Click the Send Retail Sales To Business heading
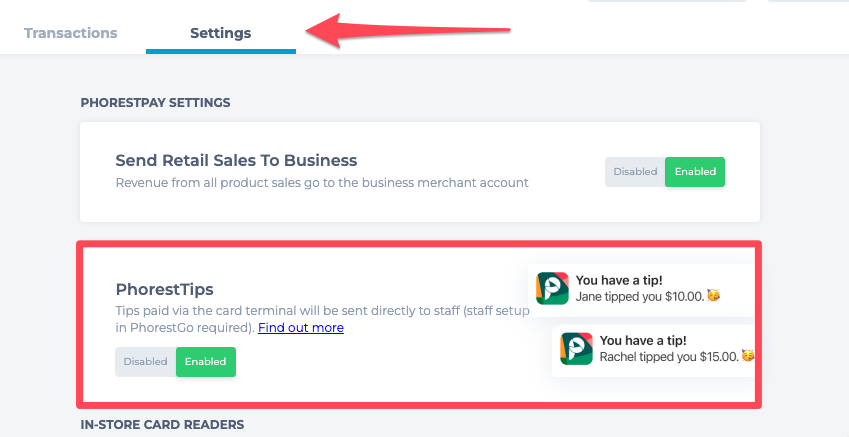The height and width of the screenshot is (437, 849). tap(236, 160)
